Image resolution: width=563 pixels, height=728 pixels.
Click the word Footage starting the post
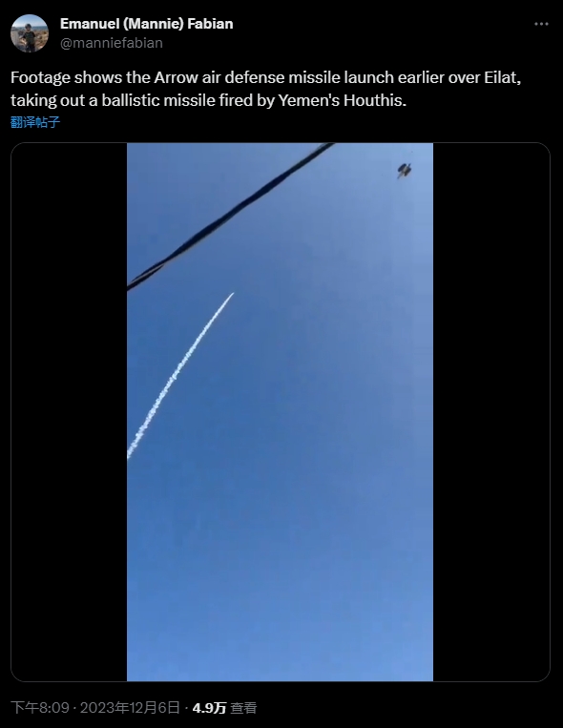coord(40,77)
